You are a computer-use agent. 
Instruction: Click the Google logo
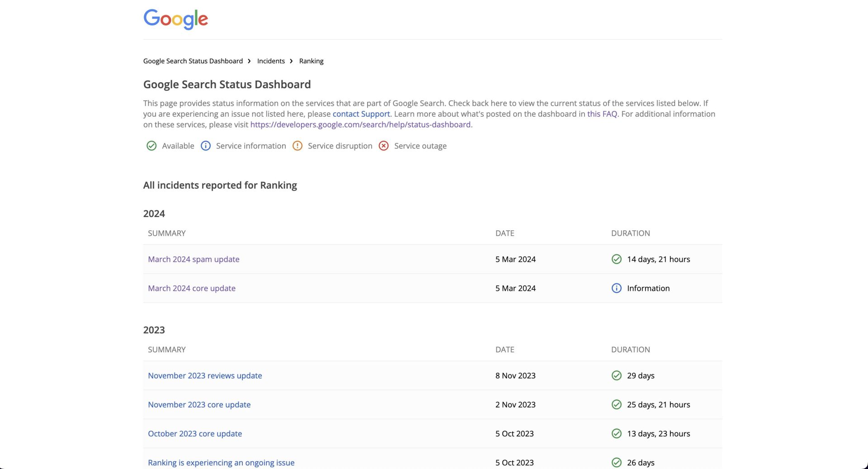point(175,19)
